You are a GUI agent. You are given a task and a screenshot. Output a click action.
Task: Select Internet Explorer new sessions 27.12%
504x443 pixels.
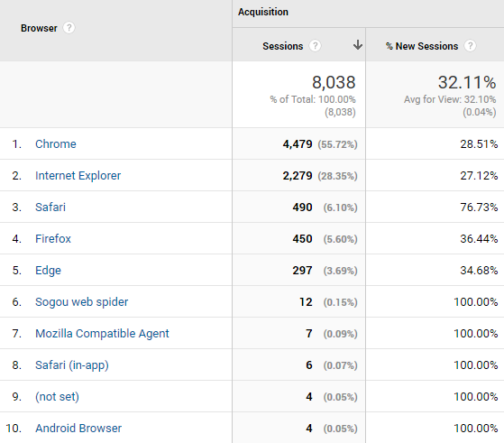pyautogui.click(x=479, y=176)
